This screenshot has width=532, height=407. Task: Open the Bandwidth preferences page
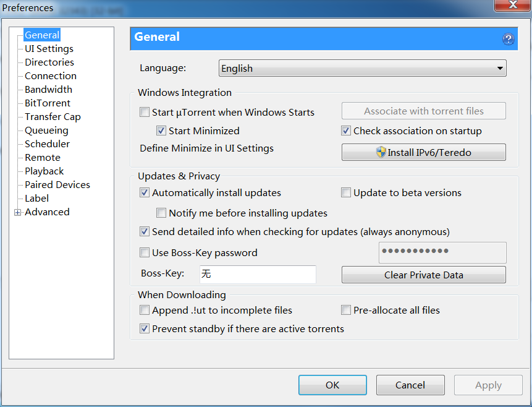[x=48, y=90]
